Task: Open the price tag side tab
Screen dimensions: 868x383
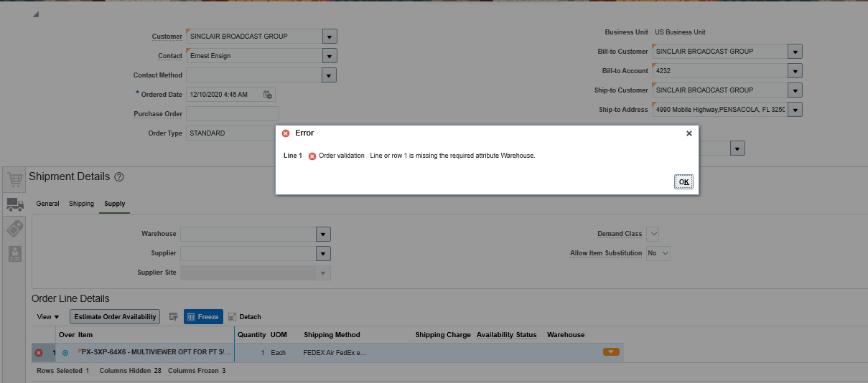Action: click(x=14, y=229)
